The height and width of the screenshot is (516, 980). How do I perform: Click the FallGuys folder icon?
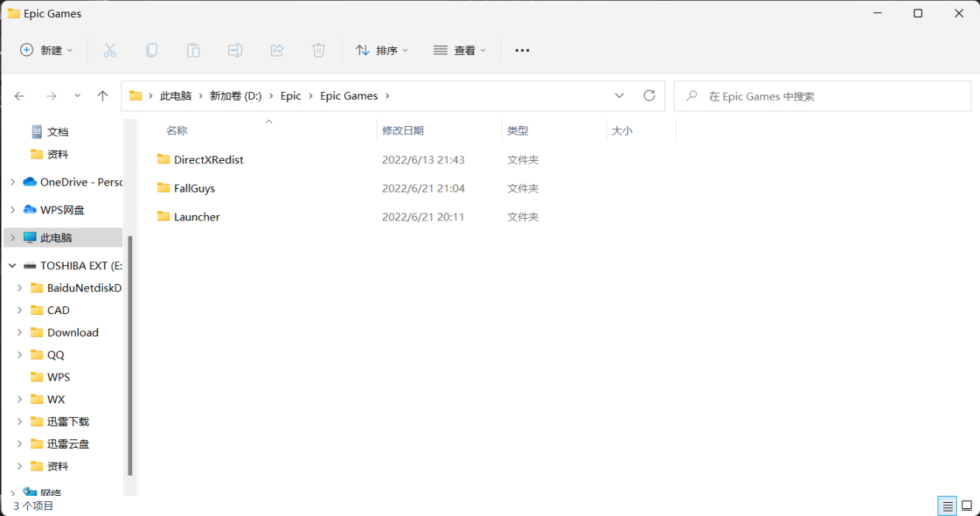pos(163,188)
